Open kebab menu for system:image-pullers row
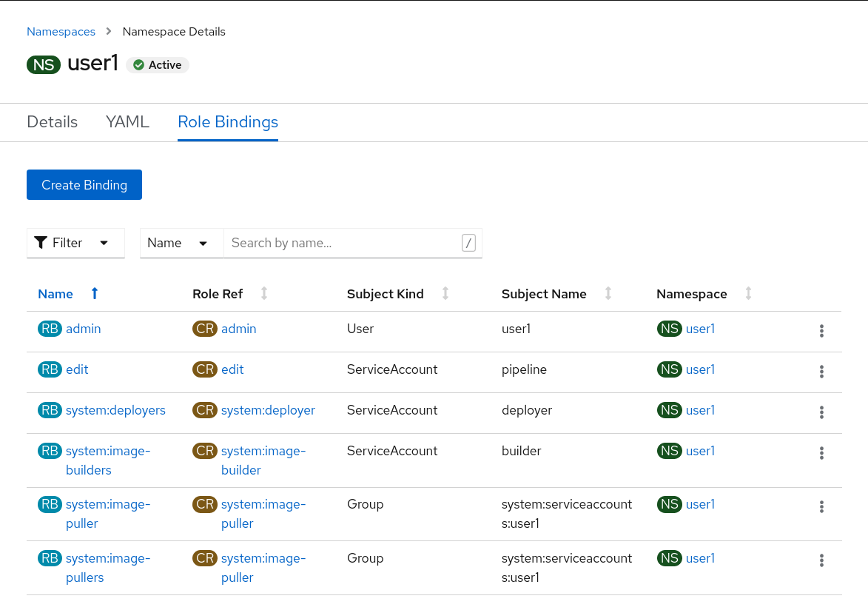This screenshot has width=868, height=610. pyautogui.click(x=821, y=560)
